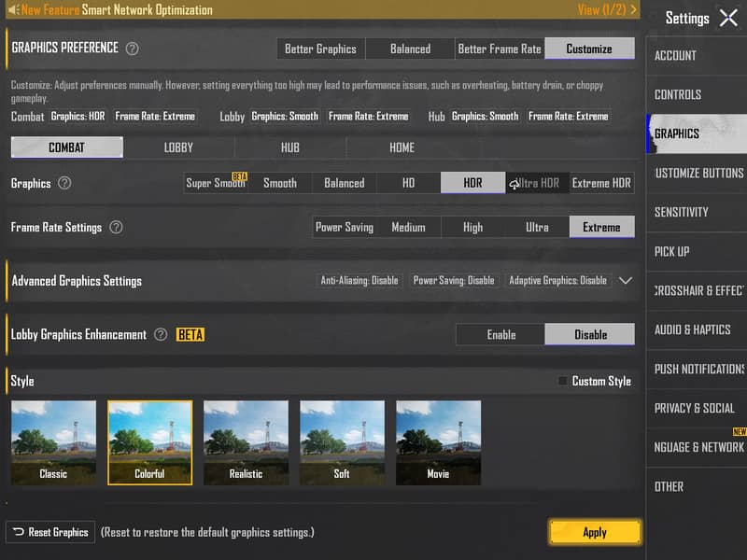Disable Lobby Graphics Enhancement
This screenshot has height=560, width=747.
point(590,334)
